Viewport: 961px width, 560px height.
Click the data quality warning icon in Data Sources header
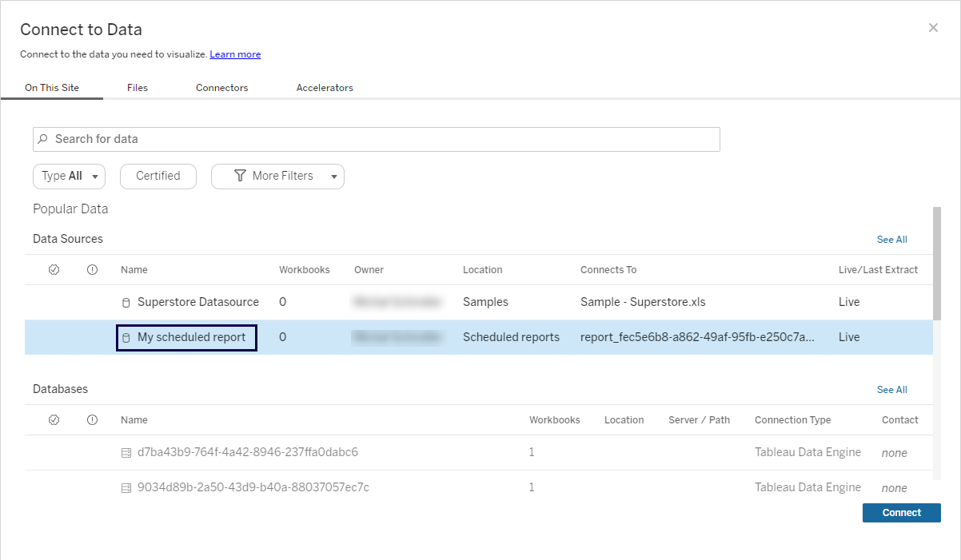click(x=92, y=270)
